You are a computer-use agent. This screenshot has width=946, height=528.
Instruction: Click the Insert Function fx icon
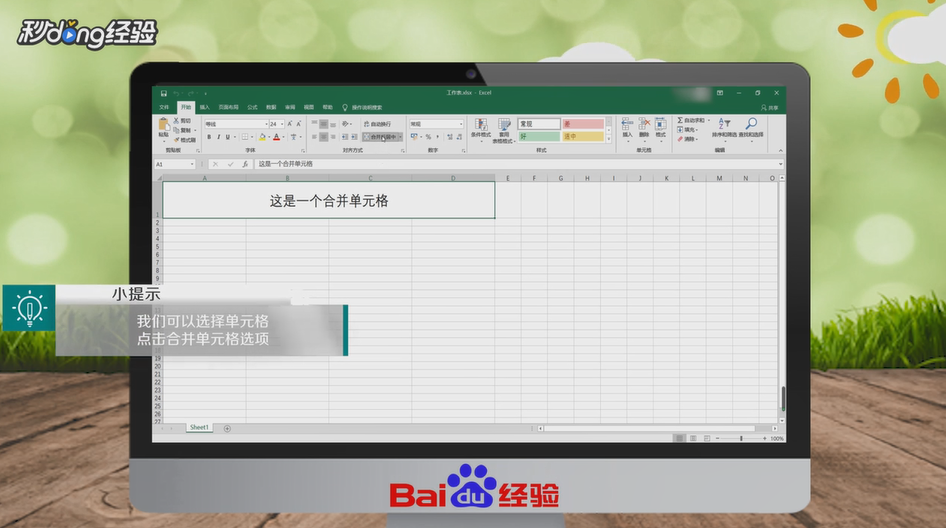pos(245,164)
